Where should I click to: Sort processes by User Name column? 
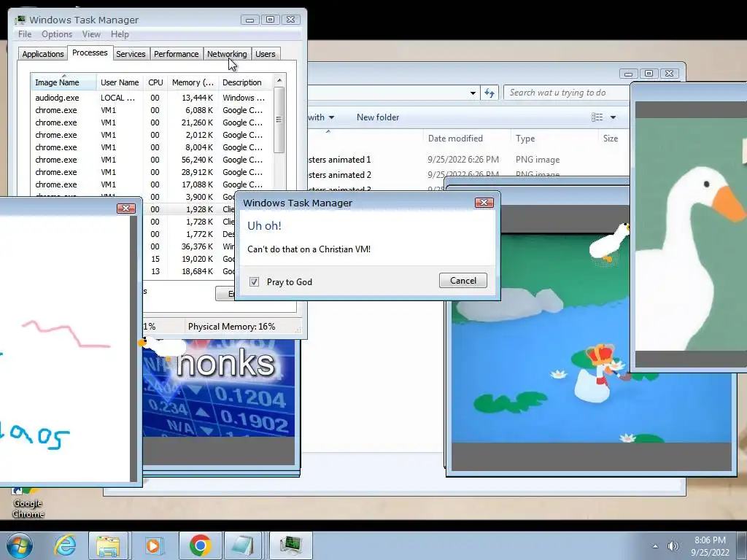coord(120,82)
